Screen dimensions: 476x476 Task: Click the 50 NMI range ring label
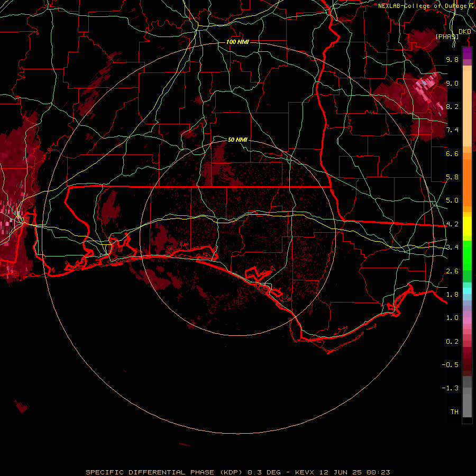click(x=237, y=140)
